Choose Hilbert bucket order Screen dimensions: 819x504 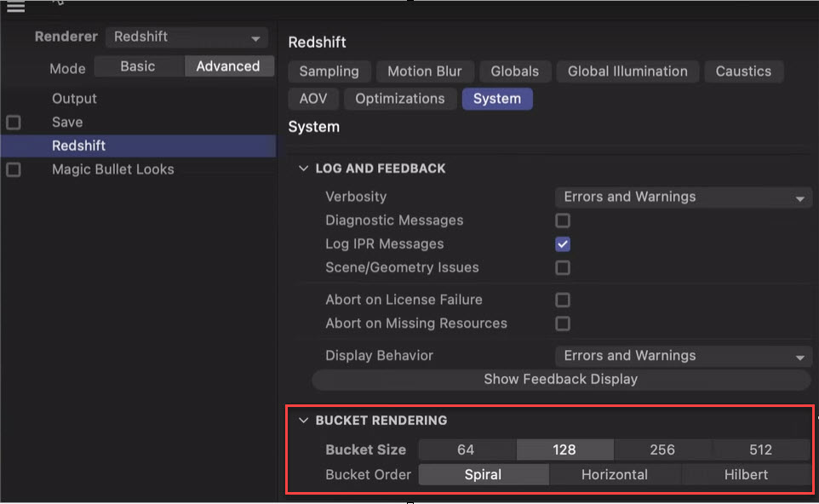click(746, 475)
